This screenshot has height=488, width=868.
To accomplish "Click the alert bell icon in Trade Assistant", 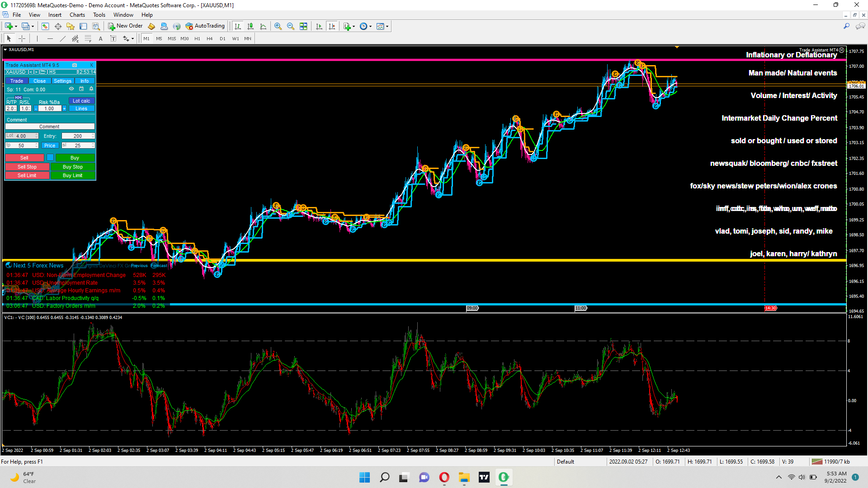I will 91,89.
